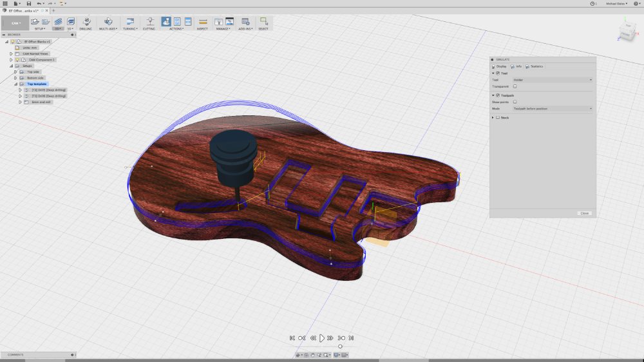This screenshot has width=644, height=362.
Task: Expand CAM Named Views node
Action: tap(11, 53)
